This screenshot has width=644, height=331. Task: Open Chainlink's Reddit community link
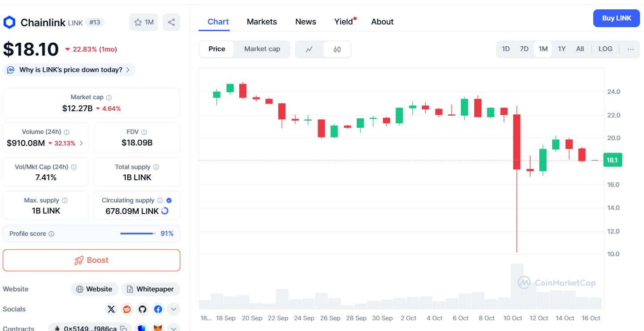(x=127, y=309)
